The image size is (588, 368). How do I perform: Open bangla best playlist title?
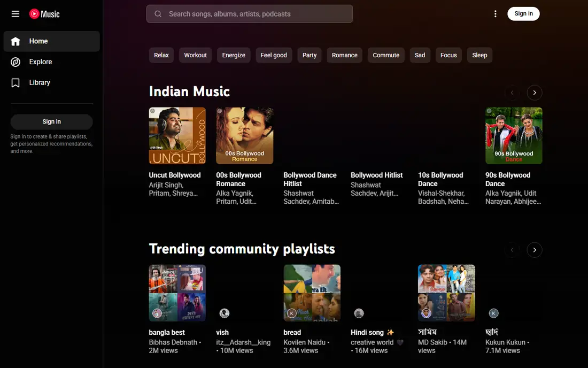(x=167, y=332)
